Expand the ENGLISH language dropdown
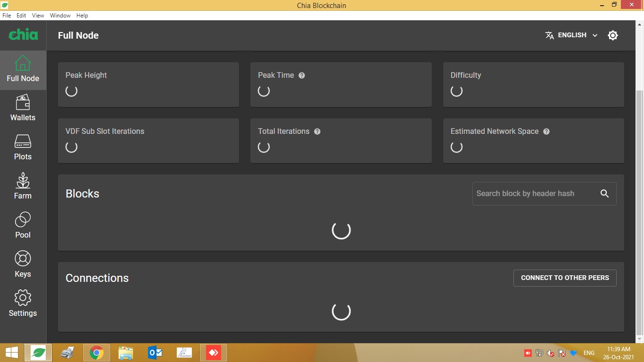Viewport: 644px width, 362px height. (571, 35)
